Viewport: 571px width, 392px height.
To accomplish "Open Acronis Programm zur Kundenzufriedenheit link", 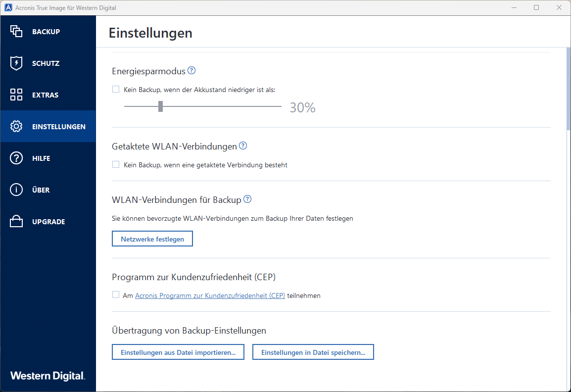I will coord(210,295).
